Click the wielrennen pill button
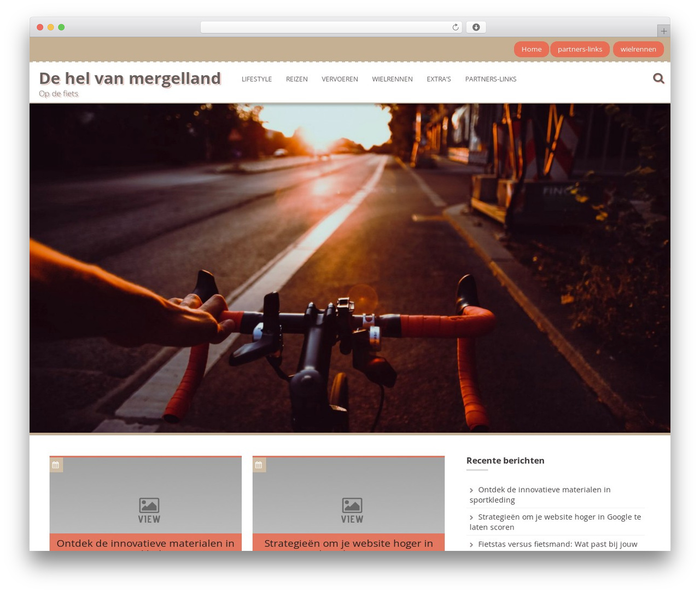Screen dimensions: 700x593 pos(638,49)
